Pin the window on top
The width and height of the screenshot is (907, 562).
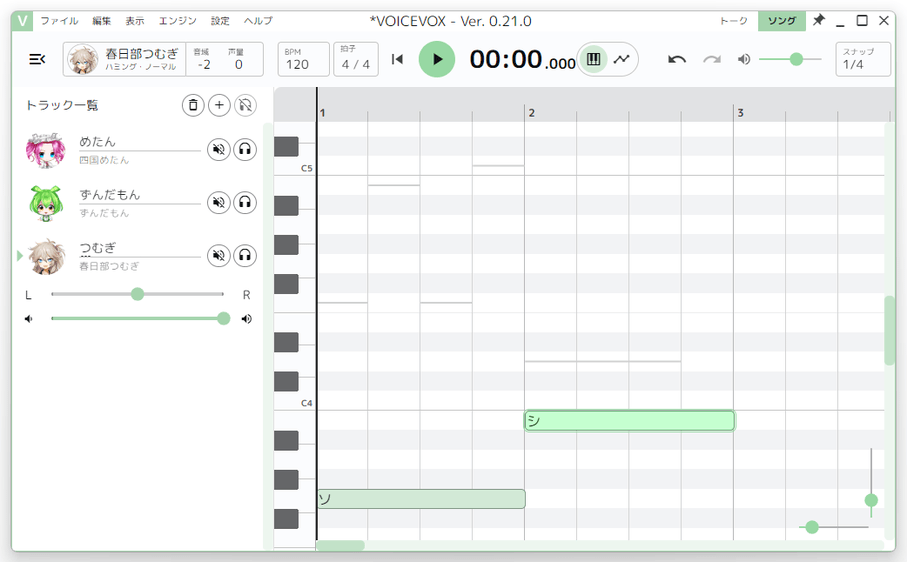tap(818, 21)
